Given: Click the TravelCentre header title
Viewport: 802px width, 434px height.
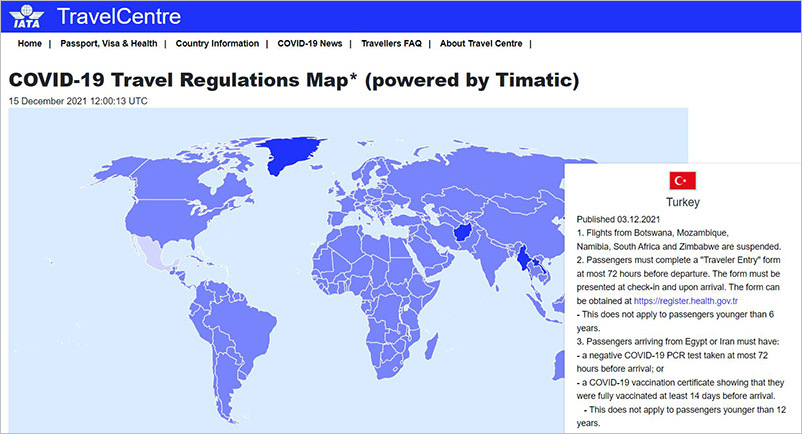Looking at the screenshot, I should [119, 16].
